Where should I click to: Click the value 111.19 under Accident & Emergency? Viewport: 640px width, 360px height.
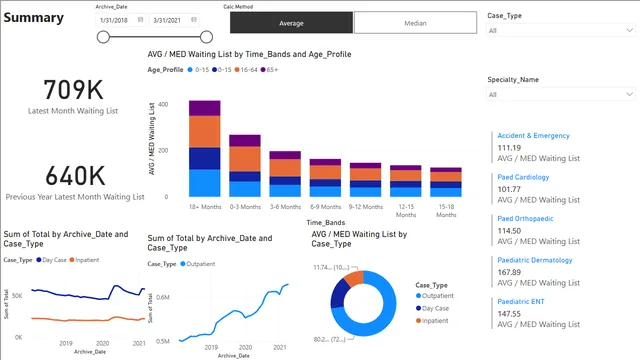[x=509, y=148]
